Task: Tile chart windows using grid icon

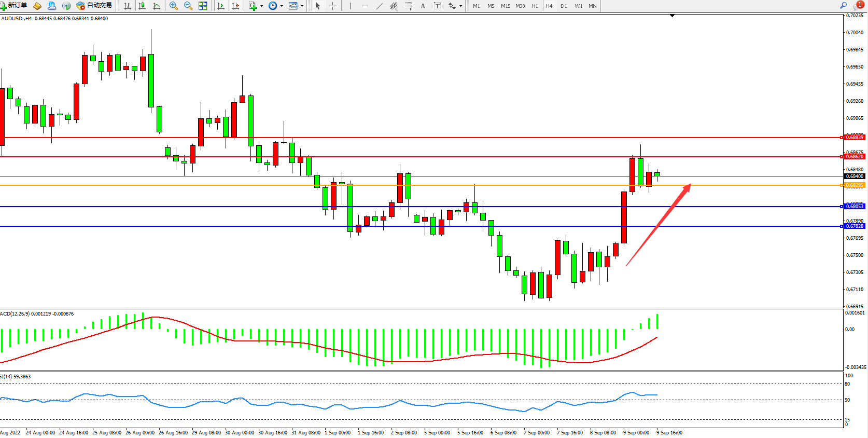Action: (203, 6)
